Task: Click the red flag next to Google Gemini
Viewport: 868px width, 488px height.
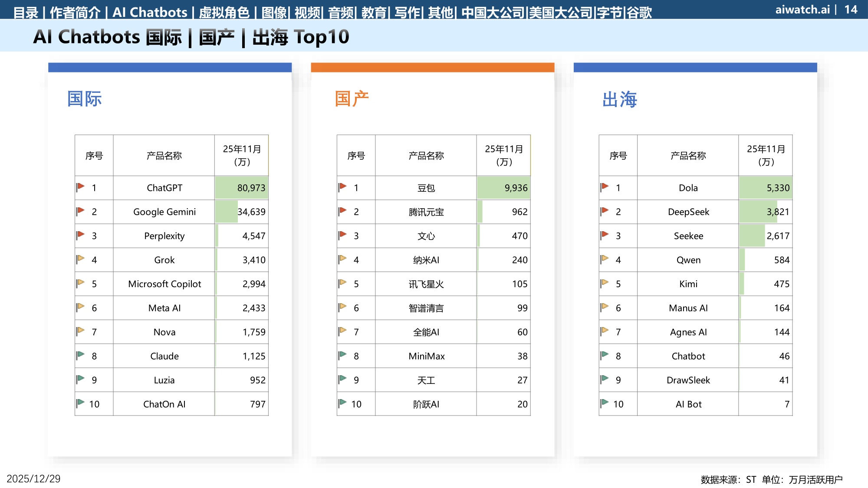Action: coord(80,211)
